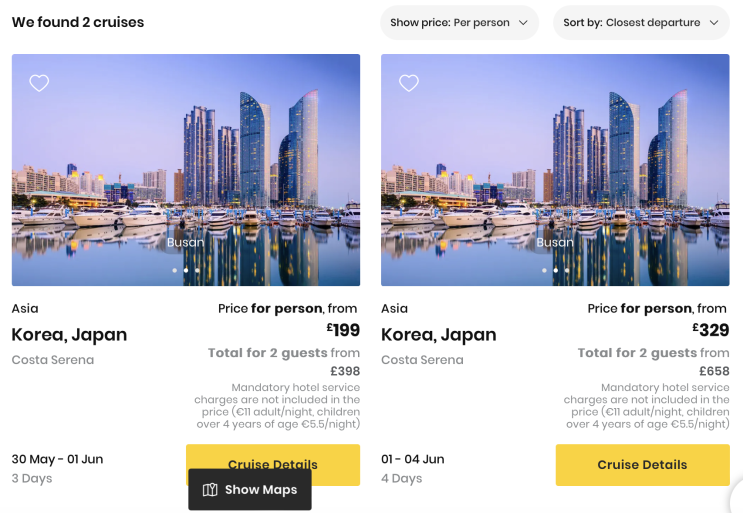Open the Sort by Closest departure dropdown

tap(640, 23)
